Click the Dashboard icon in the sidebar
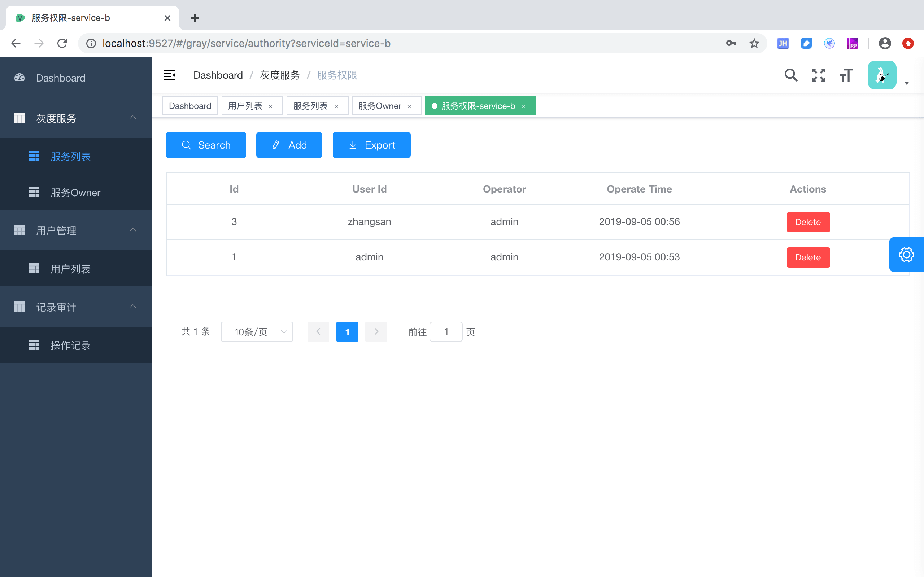This screenshot has width=924, height=577. tap(19, 78)
